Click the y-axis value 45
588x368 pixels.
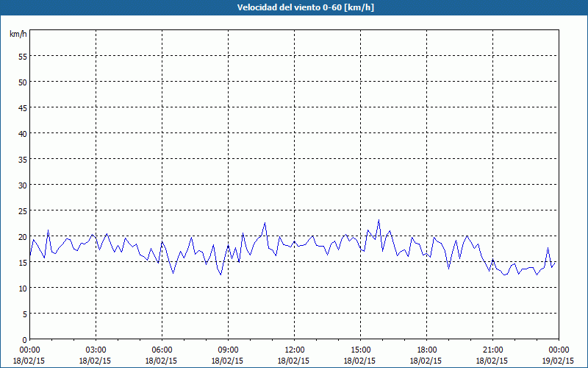pos(23,107)
